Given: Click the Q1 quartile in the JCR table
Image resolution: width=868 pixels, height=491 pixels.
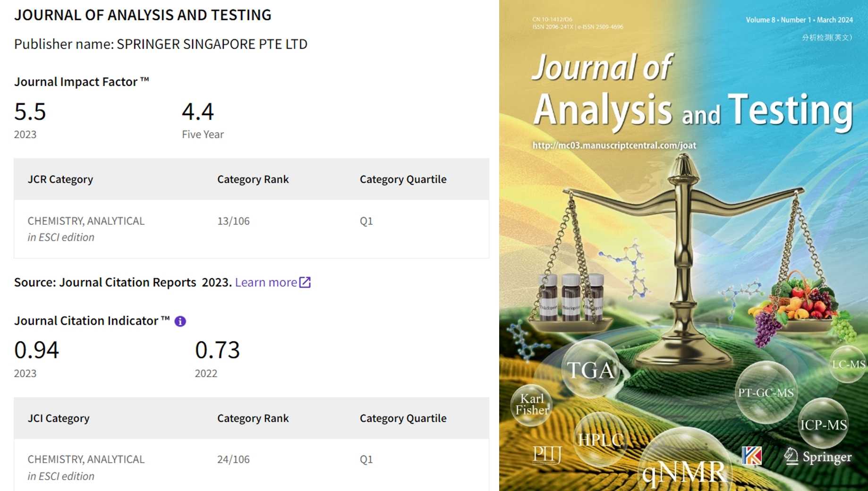Looking at the screenshot, I should (366, 221).
